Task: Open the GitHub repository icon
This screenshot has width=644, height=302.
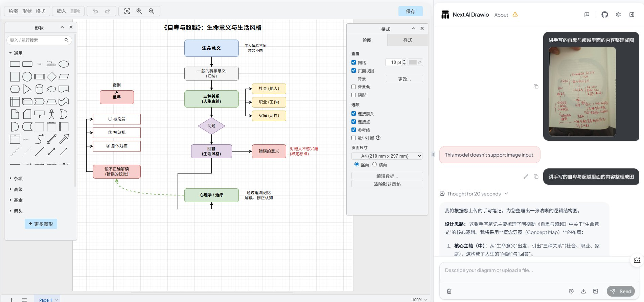Action: pyautogui.click(x=604, y=15)
